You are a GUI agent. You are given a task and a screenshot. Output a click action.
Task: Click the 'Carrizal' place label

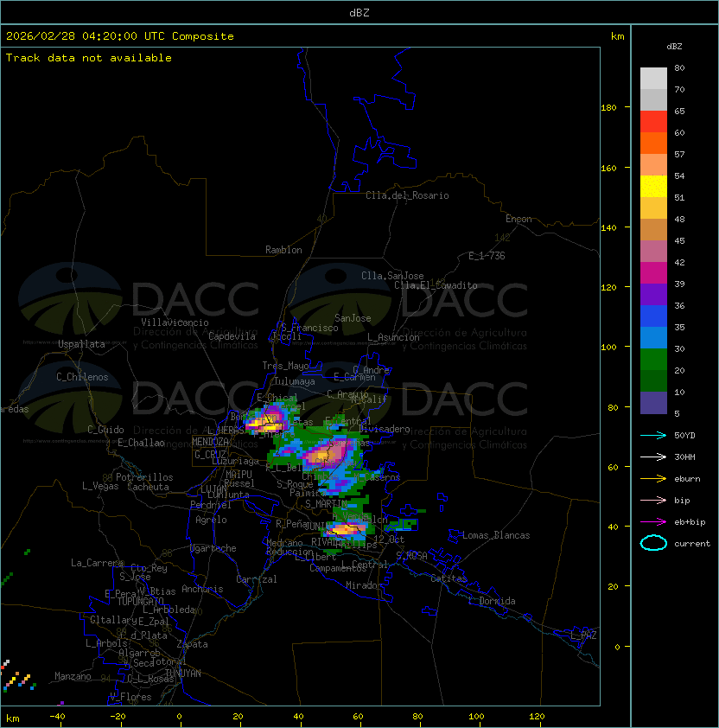(256, 579)
